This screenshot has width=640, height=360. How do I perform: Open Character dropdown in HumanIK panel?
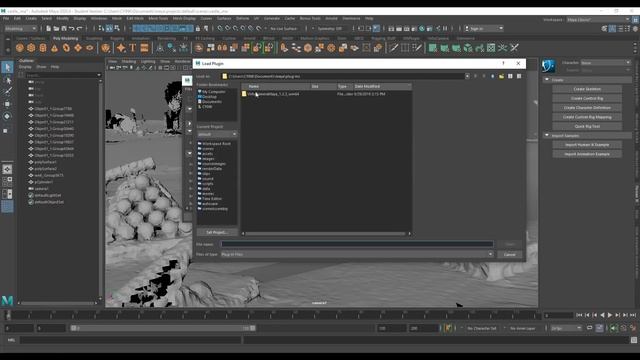pos(606,63)
